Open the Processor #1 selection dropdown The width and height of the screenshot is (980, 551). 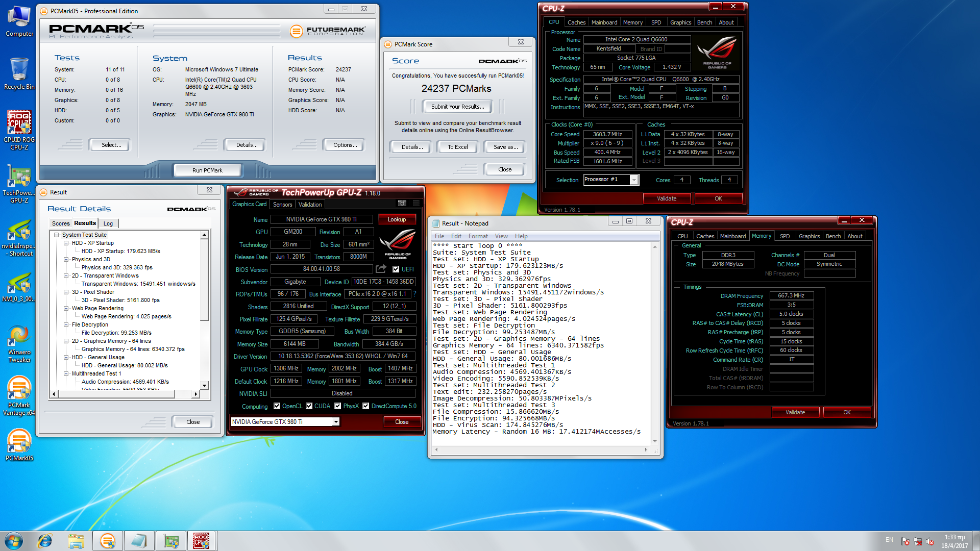point(634,180)
